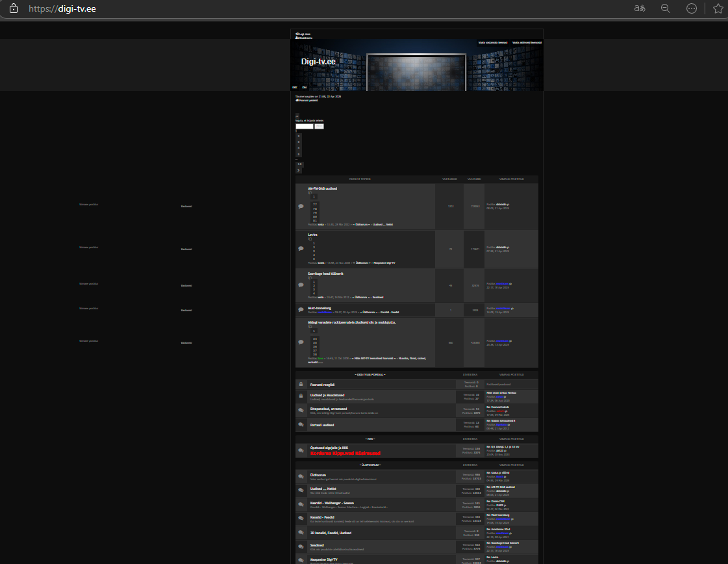Open page 81 of AM-FM-DAB uudised topic

coord(315,221)
